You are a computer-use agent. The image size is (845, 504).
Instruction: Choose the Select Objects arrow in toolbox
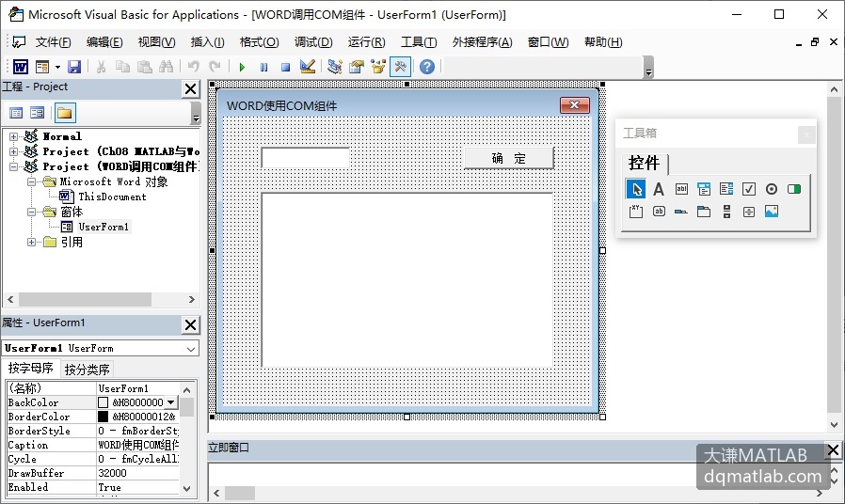[636, 189]
